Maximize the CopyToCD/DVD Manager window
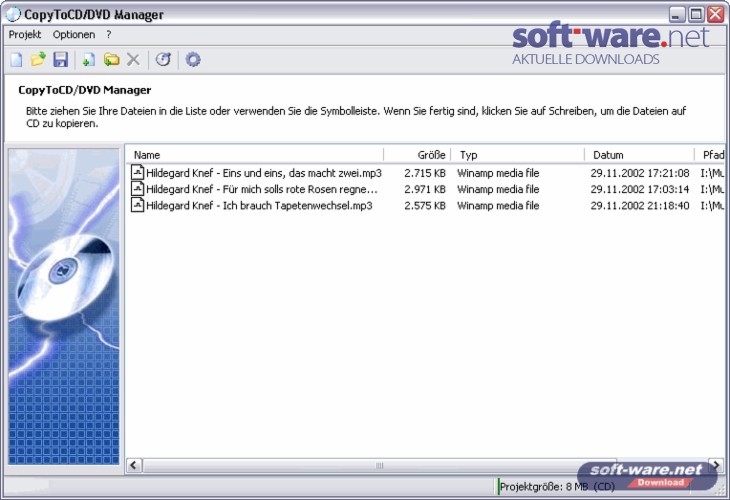 pos(696,14)
